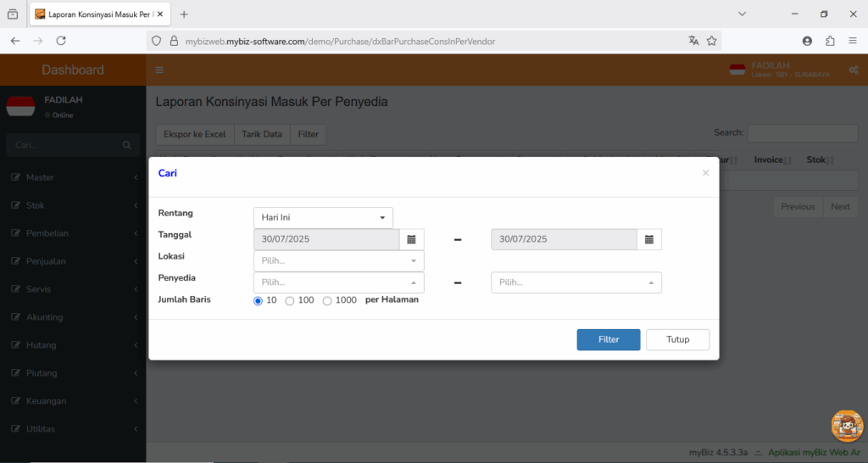Expand the Pembelian sidebar menu

(x=73, y=233)
